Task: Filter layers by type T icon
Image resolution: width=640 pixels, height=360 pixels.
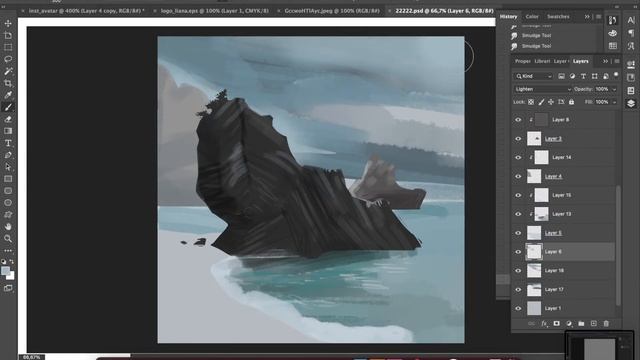Action: [583, 76]
